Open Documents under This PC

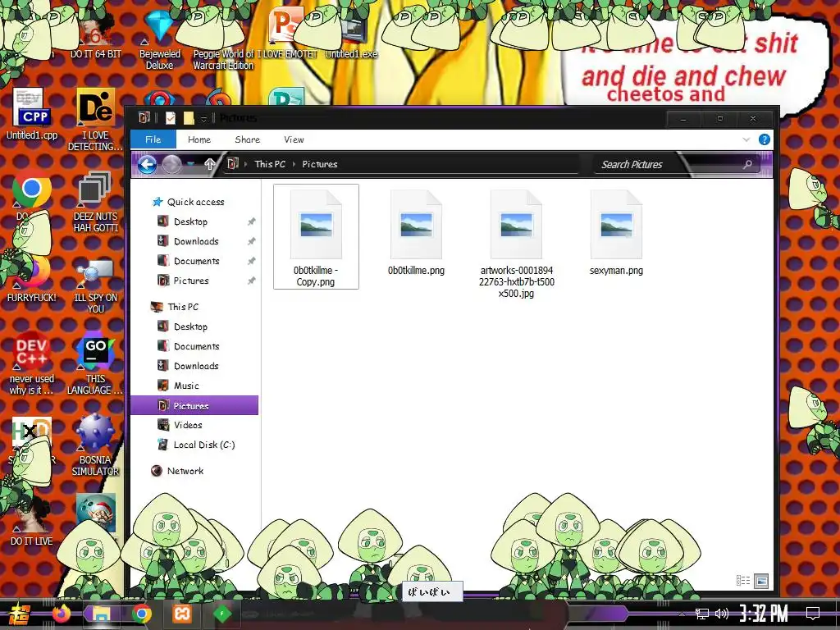tap(188, 346)
